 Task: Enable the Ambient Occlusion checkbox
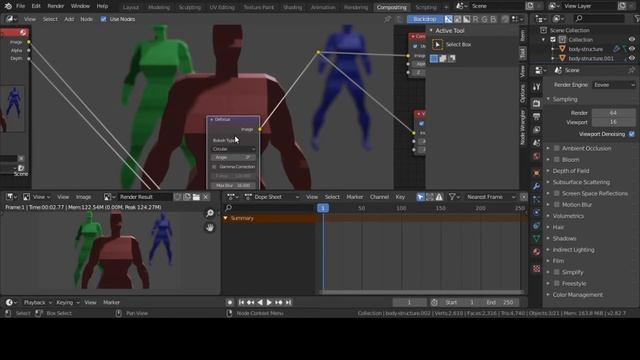(x=557, y=148)
